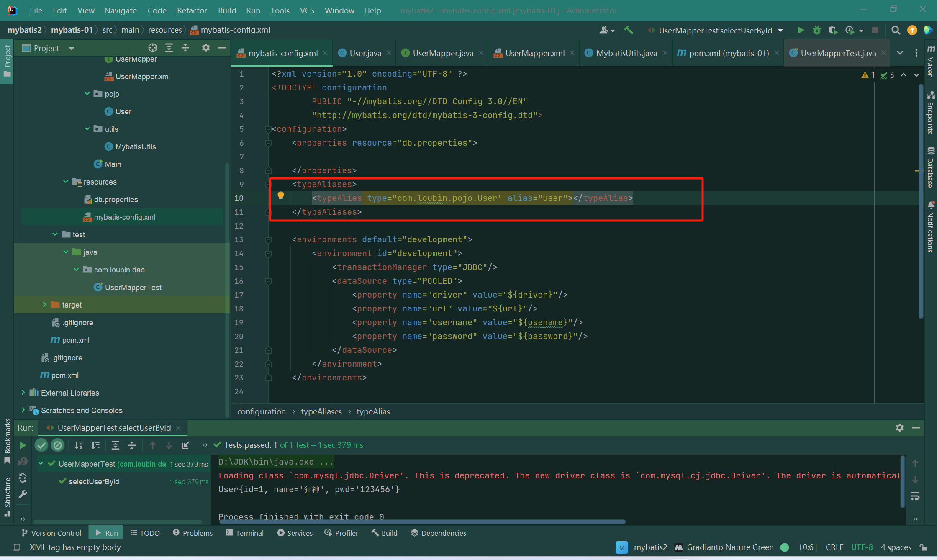Screen dimensions: 937x560
Task: Open Search Everywhere magnifier icon
Action: (x=896, y=30)
